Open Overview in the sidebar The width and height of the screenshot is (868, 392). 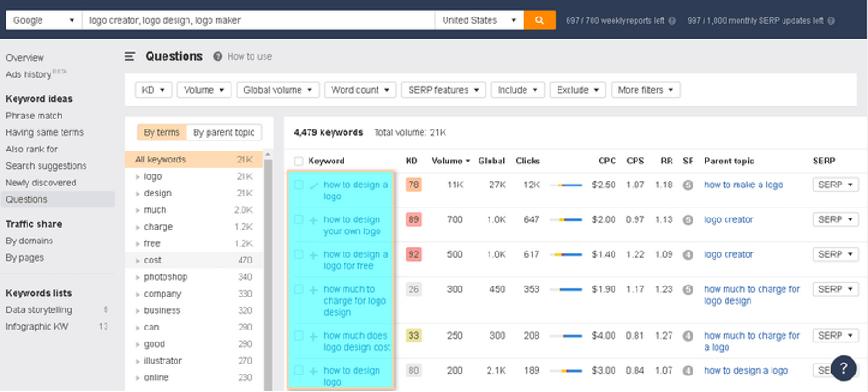25,58
